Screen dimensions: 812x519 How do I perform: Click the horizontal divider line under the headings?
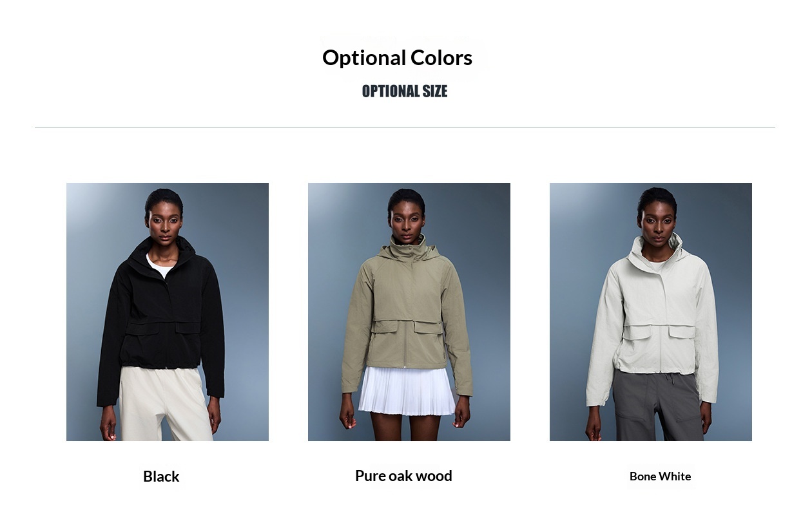click(405, 127)
